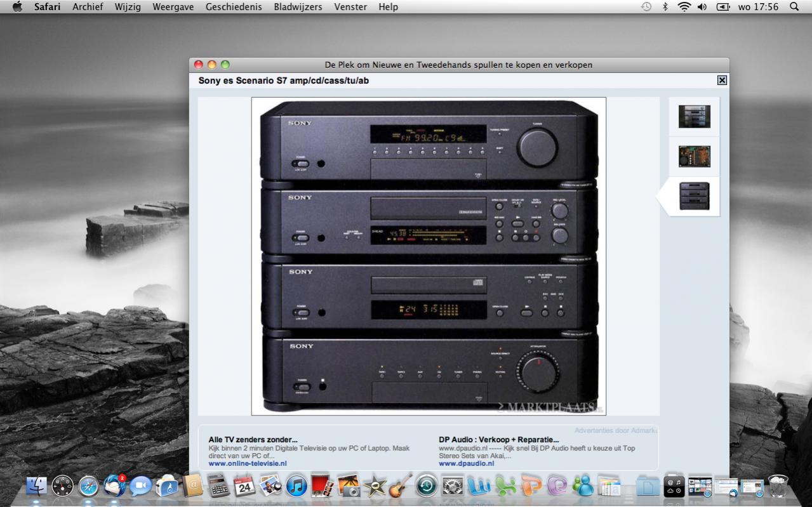Screen dimensions: 812x507
Task: Open the Bladwijzers menu
Action: click(x=298, y=7)
